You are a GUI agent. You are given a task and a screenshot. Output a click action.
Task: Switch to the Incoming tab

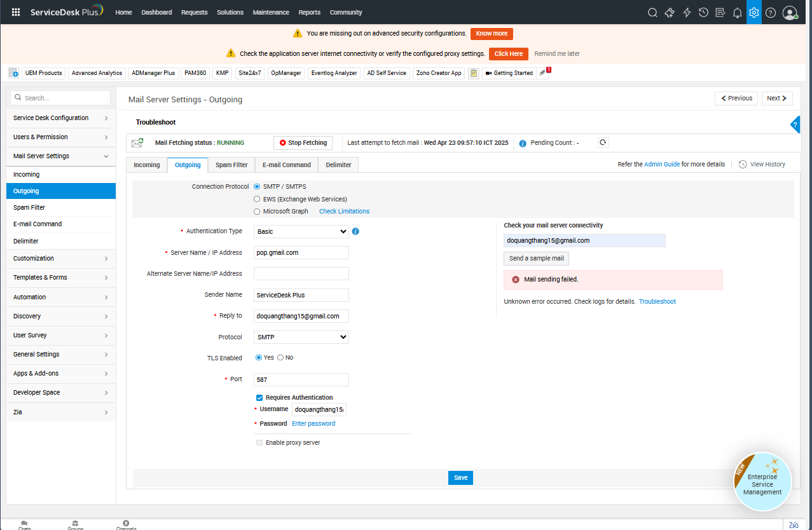coord(147,165)
